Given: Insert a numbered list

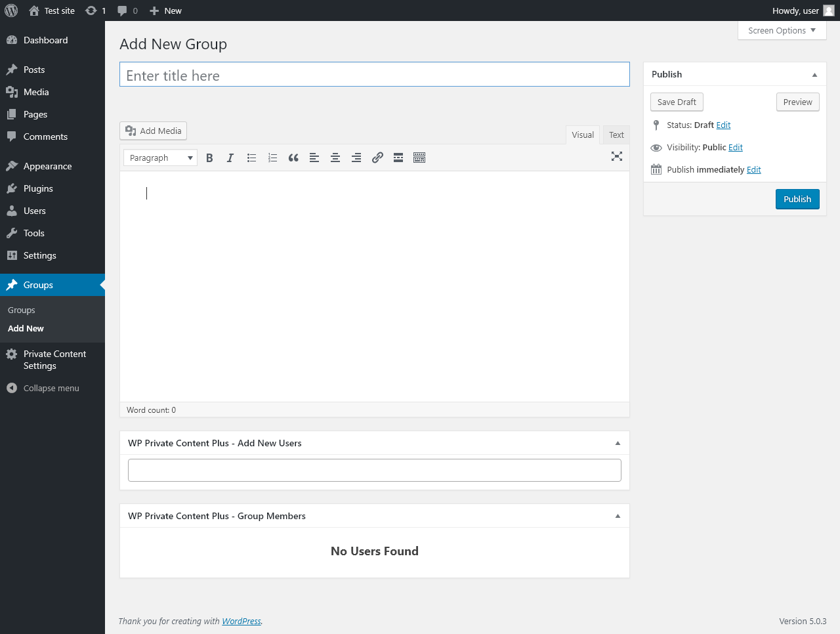Looking at the screenshot, I should pyautogui.click(x=272, y=158).
